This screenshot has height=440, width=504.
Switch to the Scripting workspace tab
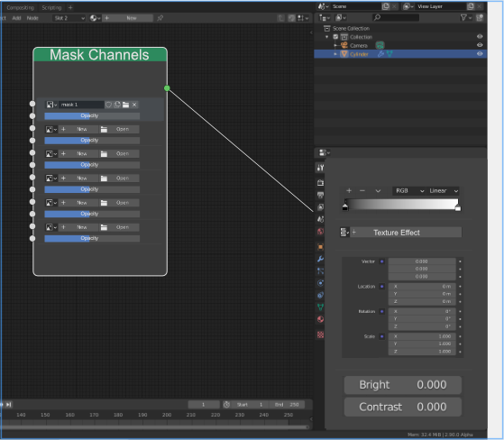51,7
